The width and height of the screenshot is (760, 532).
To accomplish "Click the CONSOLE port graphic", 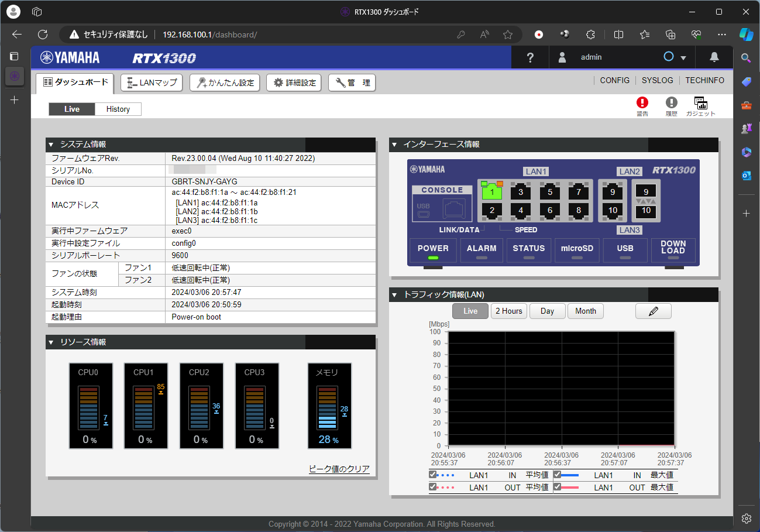I will pyautogui.click(x=442, y=204).
